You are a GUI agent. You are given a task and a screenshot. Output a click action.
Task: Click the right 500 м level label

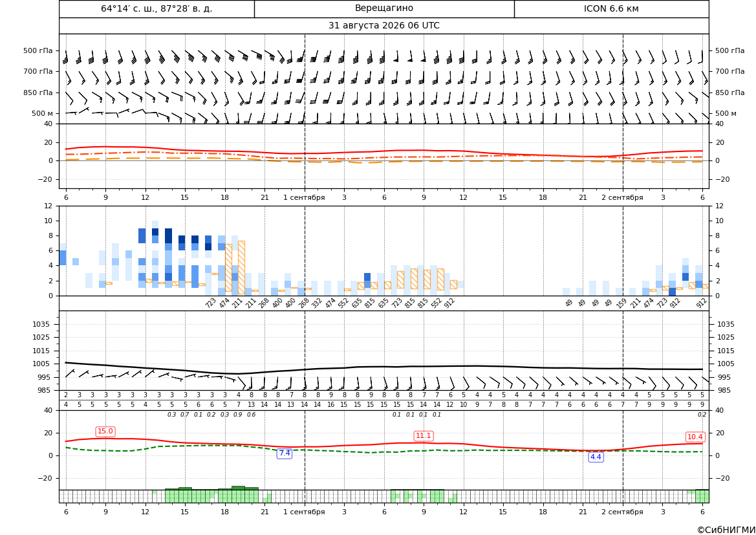tap(726, 113)
